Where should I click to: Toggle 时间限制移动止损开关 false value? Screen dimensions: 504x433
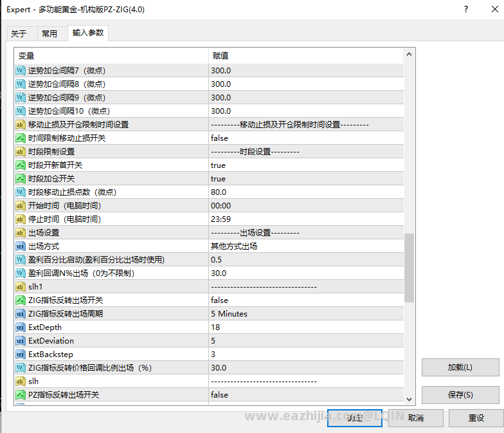pyautogui.click(x=306, y=138)
